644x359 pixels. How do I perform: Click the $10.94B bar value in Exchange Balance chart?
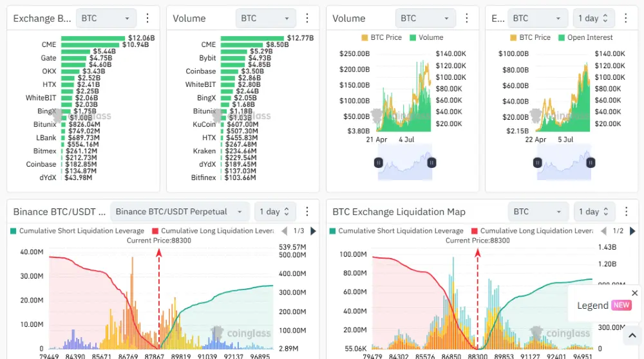135,44
